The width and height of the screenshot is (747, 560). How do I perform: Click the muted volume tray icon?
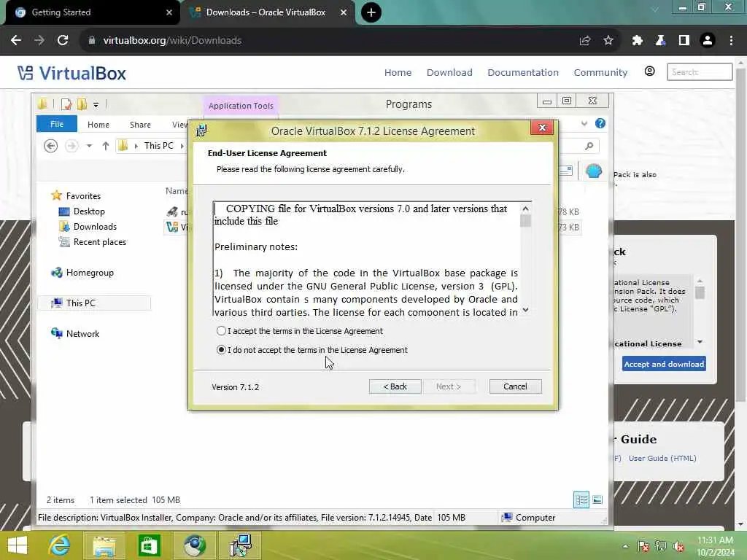click(678, 546)
